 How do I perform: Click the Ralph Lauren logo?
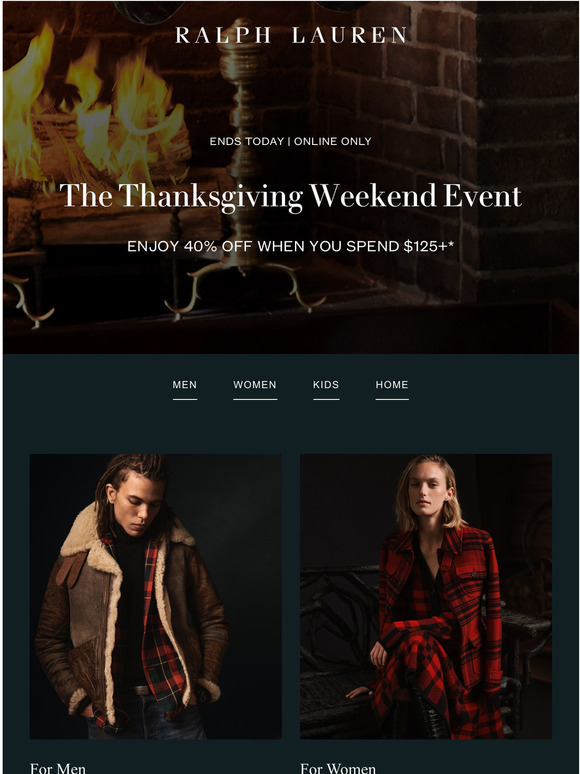(x=291, y=35)
